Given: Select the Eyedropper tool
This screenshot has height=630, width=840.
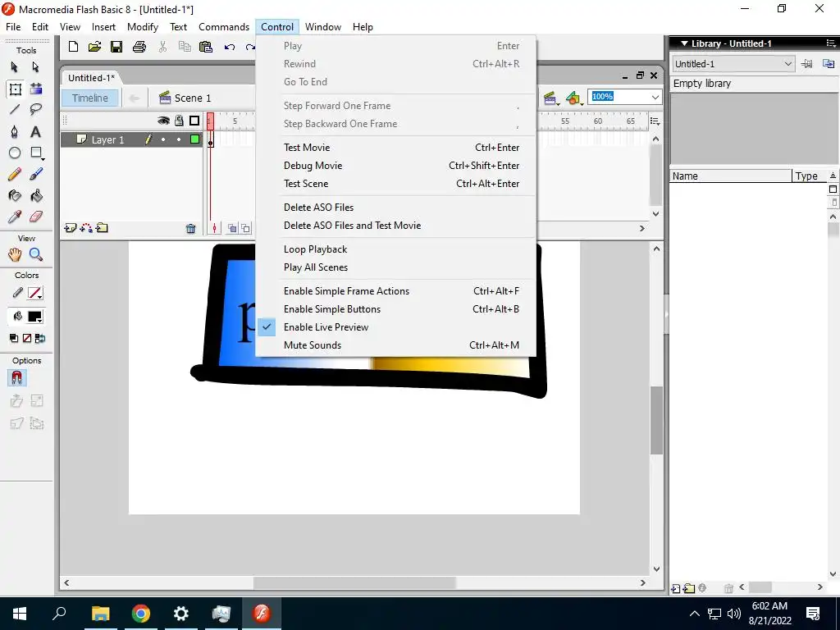Looking at the screenshot, I should pyautogui.click(x=15, y=217).
